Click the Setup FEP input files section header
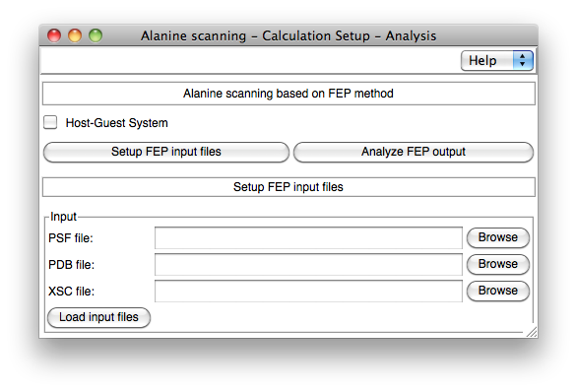577x392 pixels. 288,187
